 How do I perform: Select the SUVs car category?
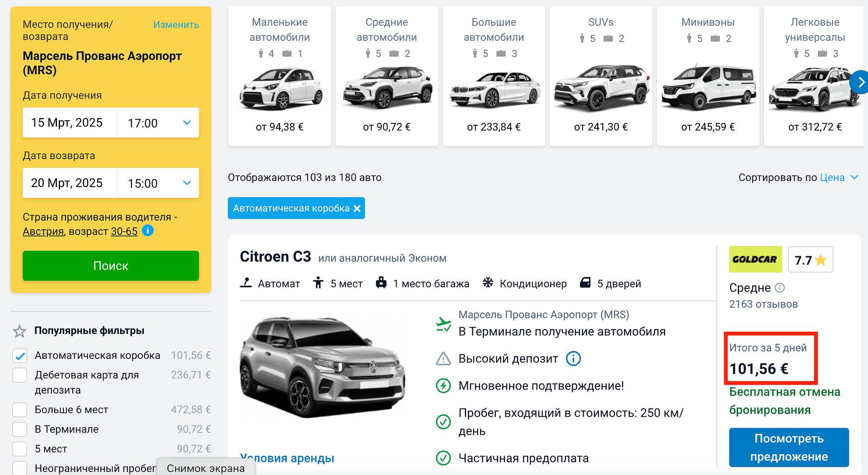click(x=600, y=76)
